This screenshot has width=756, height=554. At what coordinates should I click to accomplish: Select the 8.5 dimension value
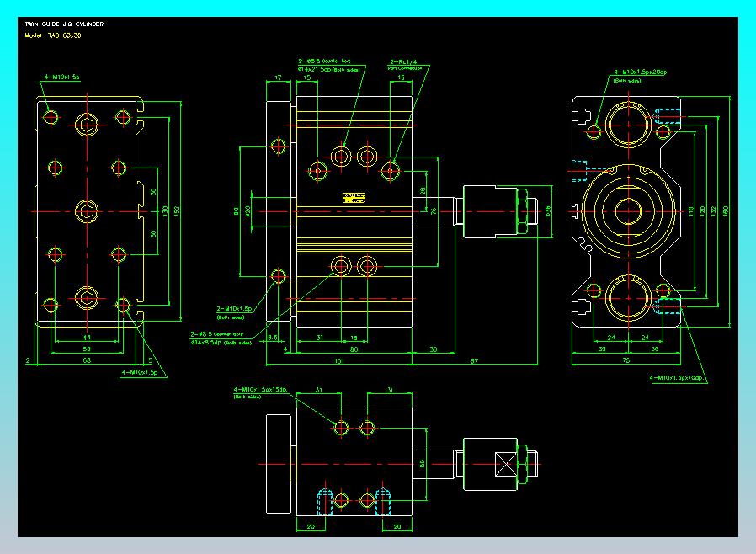point(273,338)
